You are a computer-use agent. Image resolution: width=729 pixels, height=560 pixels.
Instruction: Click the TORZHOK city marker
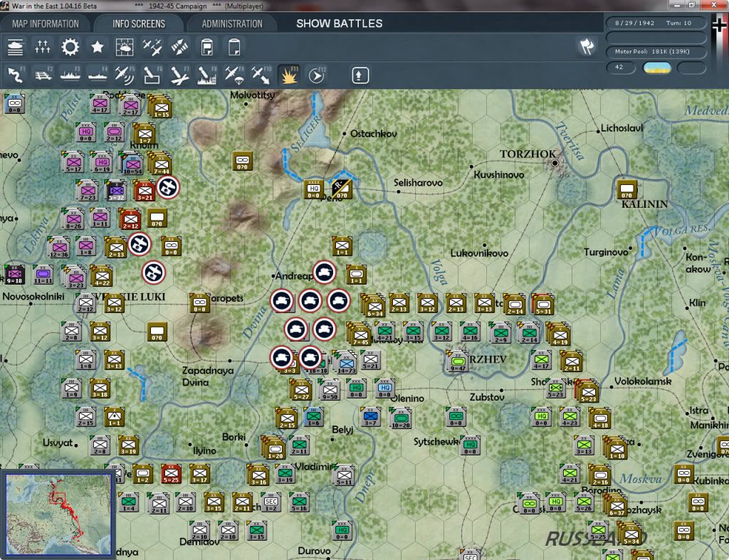tap(555, 163)
